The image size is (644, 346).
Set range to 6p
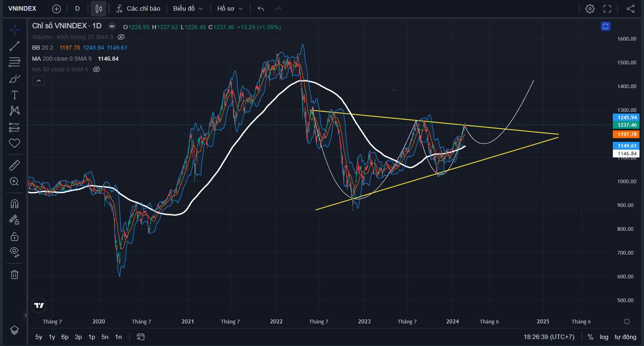(x=65, y=337)
